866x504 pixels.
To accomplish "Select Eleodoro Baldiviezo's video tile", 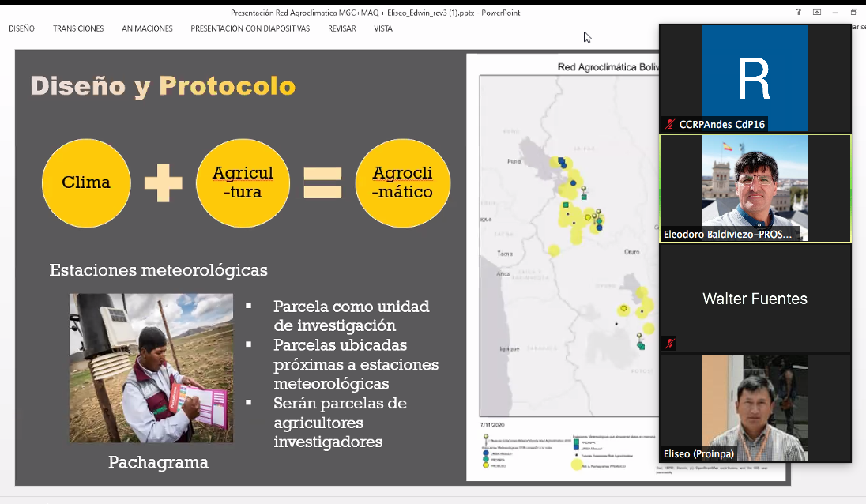I will [755, 188].
